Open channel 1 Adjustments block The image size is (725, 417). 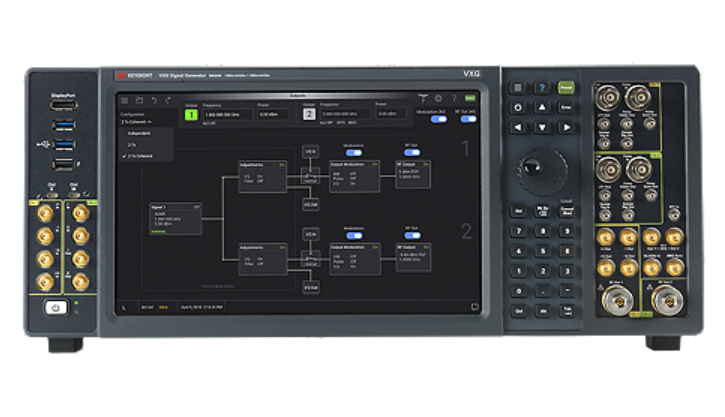pyautogui.click(x=263, y=177)
